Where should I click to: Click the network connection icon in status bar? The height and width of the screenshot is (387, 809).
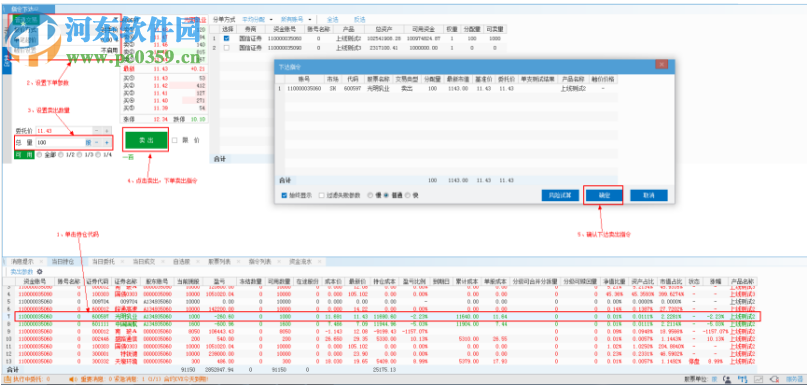click(743, 379)
